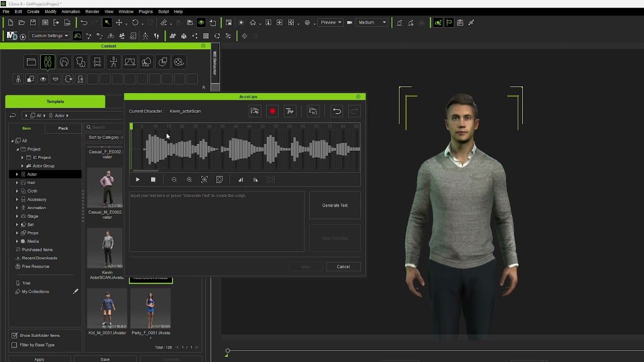Open the Medium quality dropdown
The image size is (644, 362).
pyautogui.click(x=372, y=23)
